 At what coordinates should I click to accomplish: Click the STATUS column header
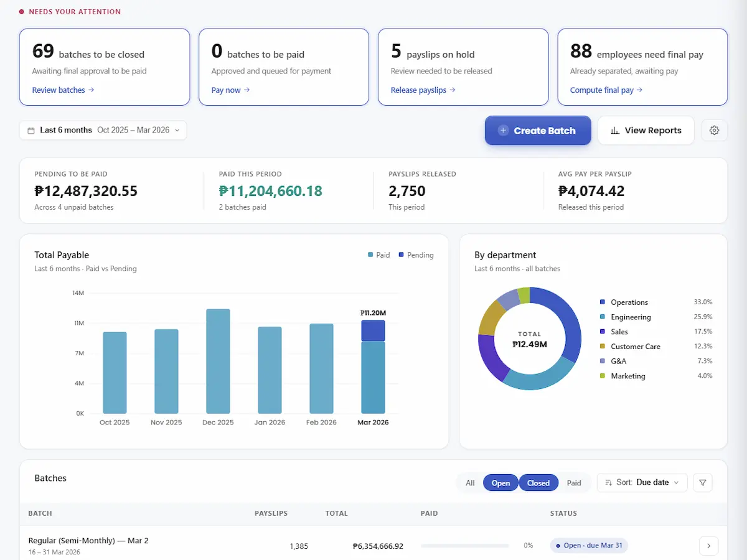tap(563, 513)
